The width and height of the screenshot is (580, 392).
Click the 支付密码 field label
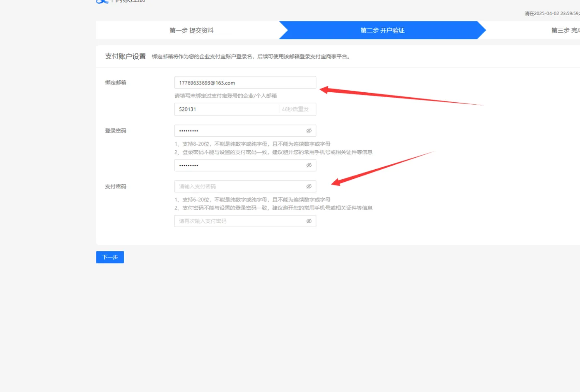[116, 187]
